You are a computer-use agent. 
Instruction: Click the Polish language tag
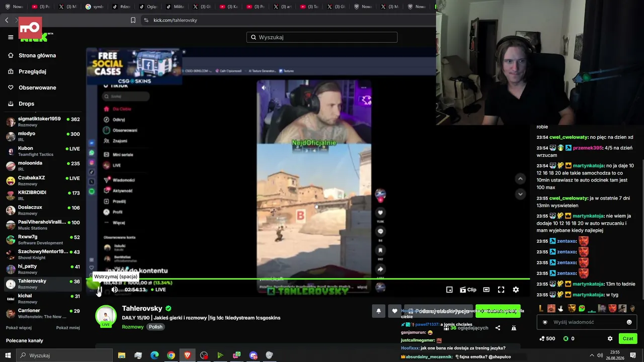click(155, 327)
